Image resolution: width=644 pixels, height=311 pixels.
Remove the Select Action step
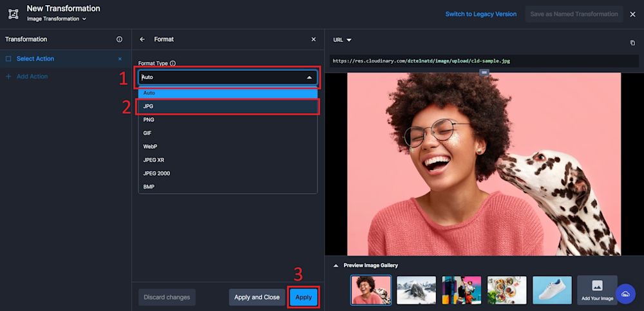pyautogui.click(x=120, y=59)
